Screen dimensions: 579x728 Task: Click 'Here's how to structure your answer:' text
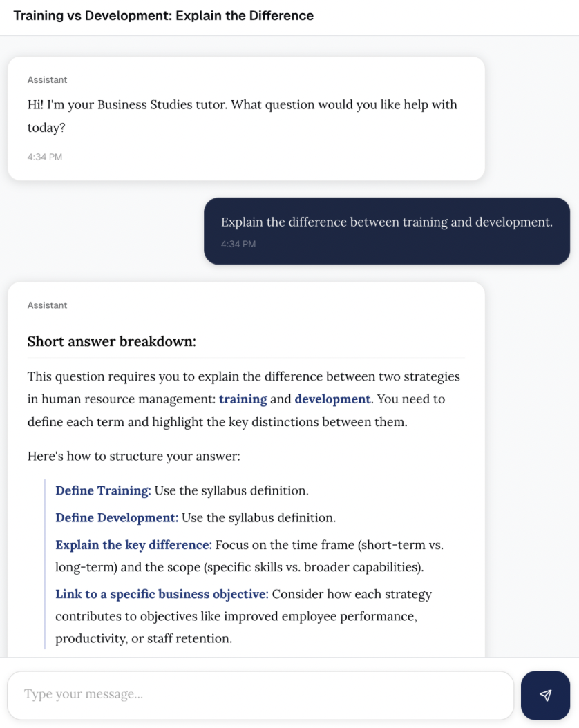[x=134, y=457]
